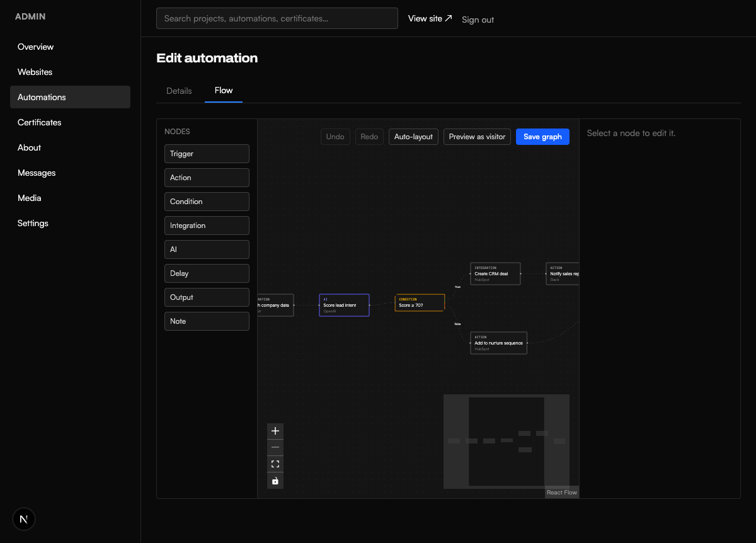Go to Websites in the sidebar
Screen dimensions: 756x543
70,72
